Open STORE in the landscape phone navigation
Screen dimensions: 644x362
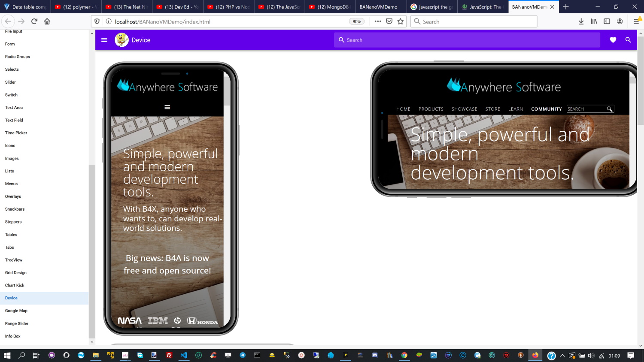[493, 109]
